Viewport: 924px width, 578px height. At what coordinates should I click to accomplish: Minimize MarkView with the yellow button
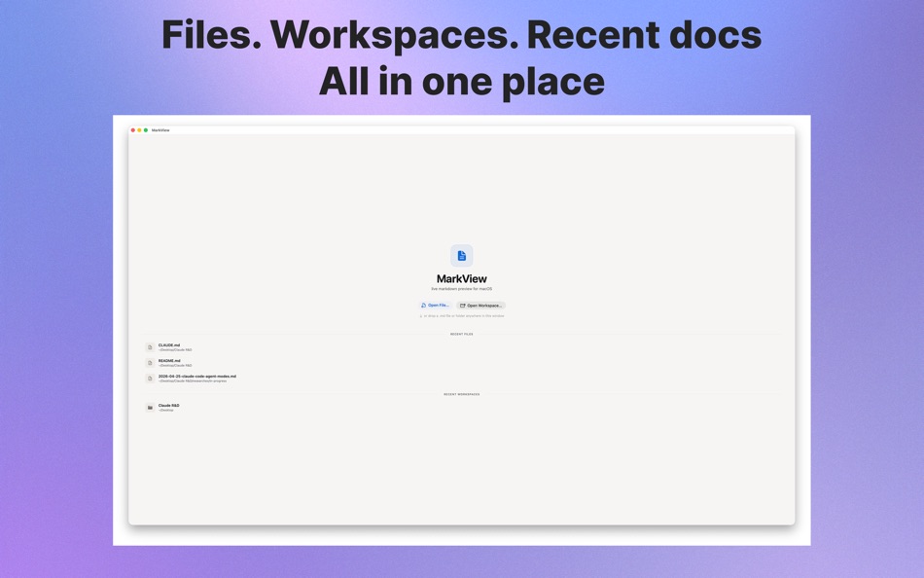pyautogui.click(x=139, y=130)
